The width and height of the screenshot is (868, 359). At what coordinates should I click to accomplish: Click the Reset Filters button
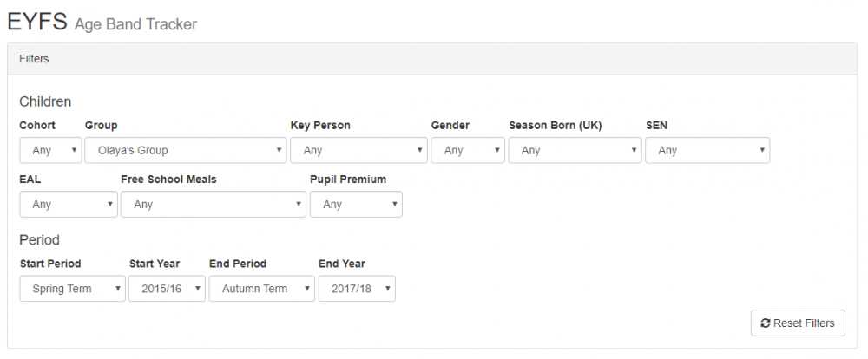(797, 323)
